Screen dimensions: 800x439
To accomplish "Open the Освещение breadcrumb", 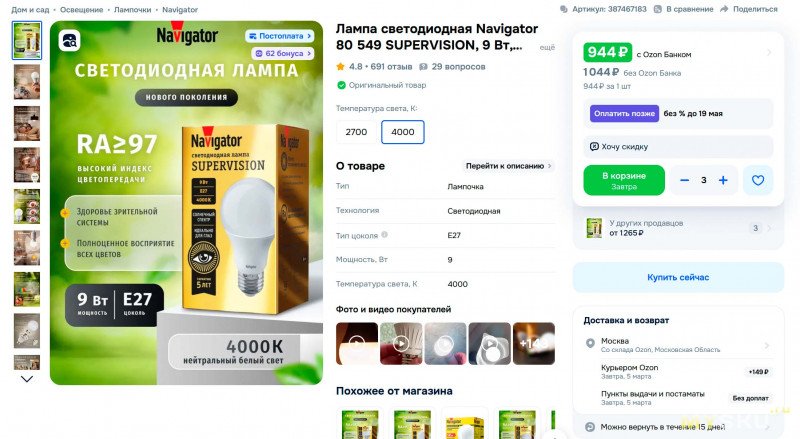I will click(82, 10).
